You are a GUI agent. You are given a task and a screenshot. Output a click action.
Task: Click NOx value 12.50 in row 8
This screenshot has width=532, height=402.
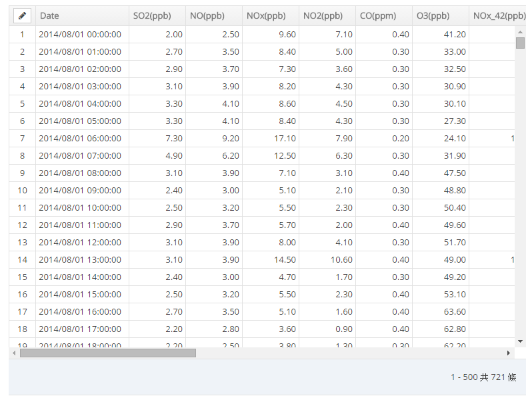(x=271, y=156)
